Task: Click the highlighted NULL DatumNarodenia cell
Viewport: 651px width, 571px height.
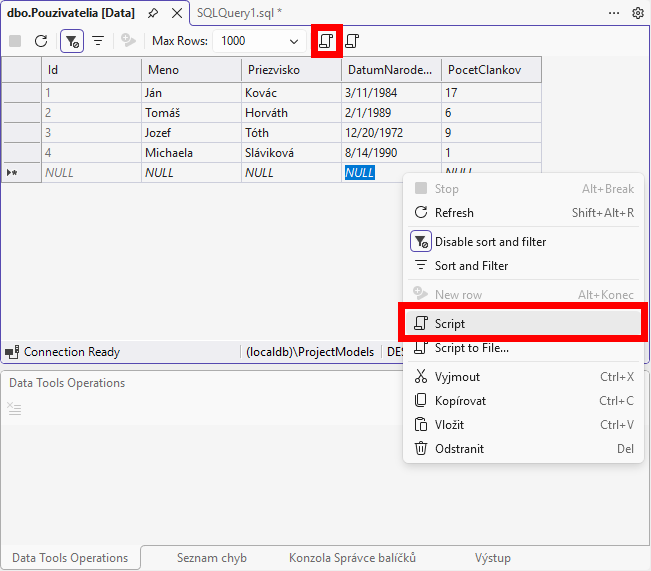Action: pos(360,172)
